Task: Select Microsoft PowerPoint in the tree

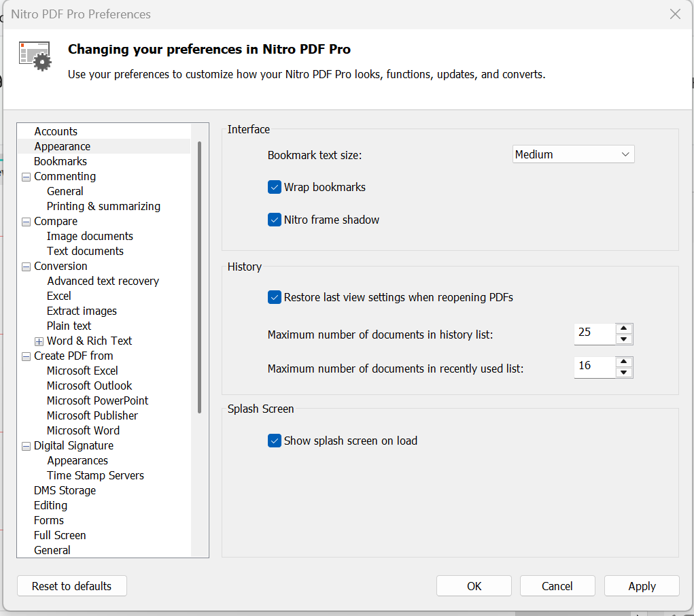Action: click(x=97, y=400)
